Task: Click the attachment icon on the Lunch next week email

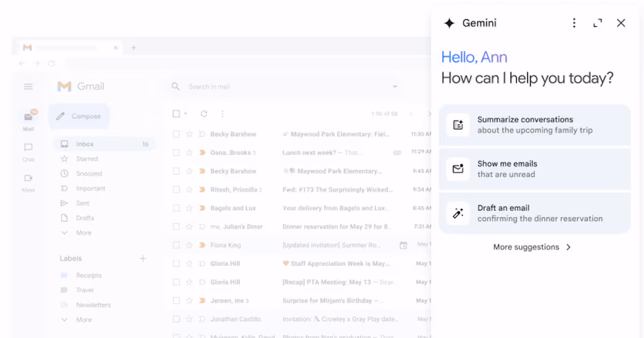Action: (x=397, y=152)
